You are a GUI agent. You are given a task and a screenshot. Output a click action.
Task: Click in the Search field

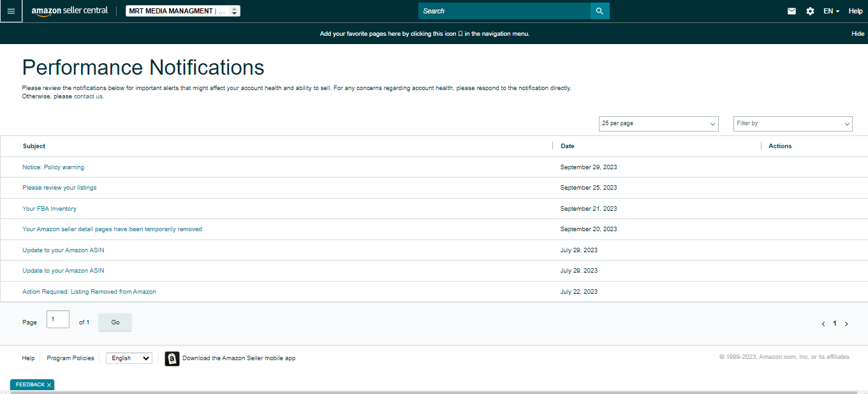(x=504, y=11)
